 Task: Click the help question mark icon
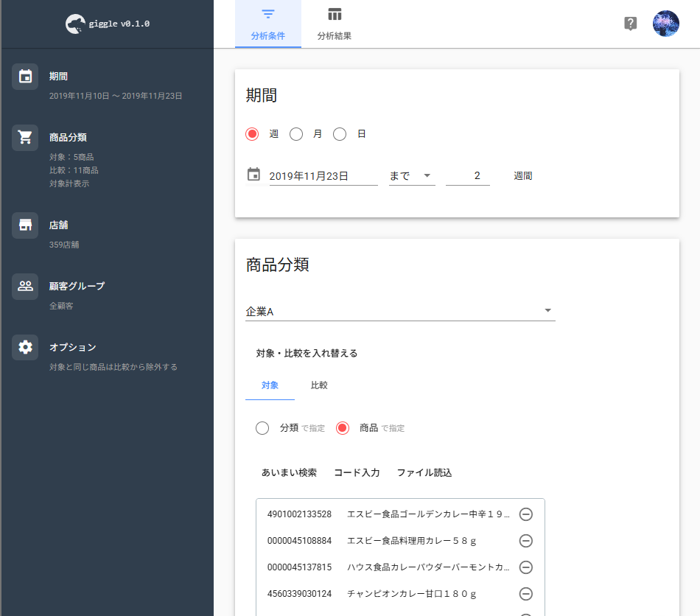tap(630, 24)
